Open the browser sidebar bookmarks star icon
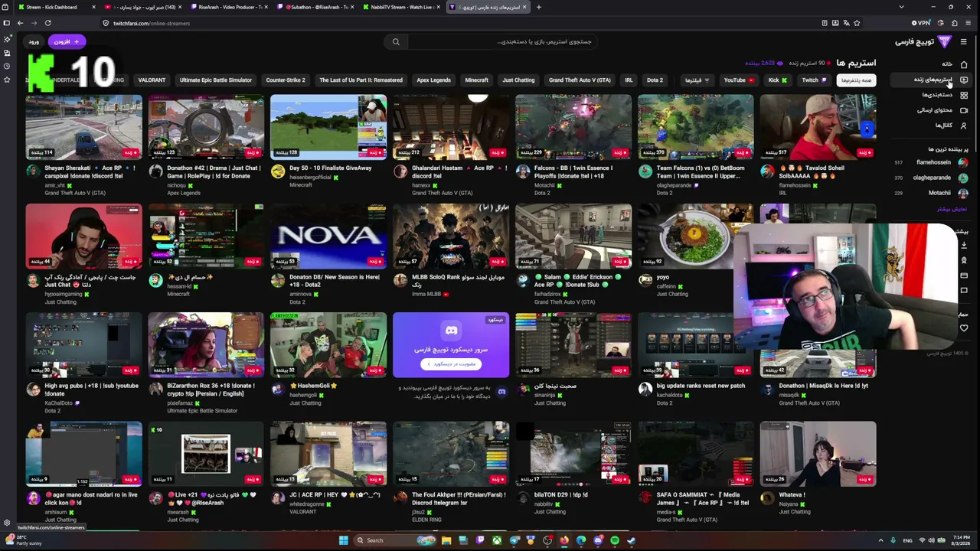Screen dimensions: 980x551 point(6,80)
